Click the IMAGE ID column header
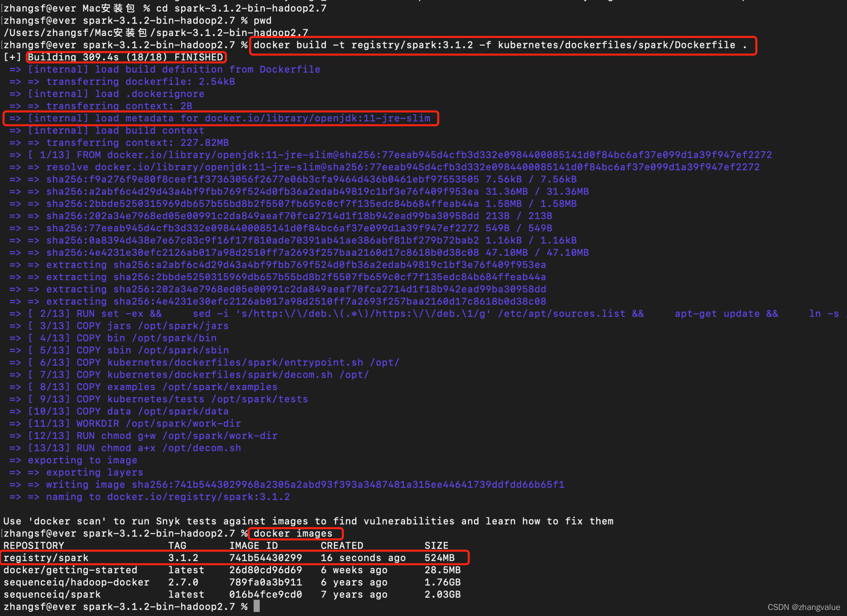Image resolution: width=847 pixels, height=616 pixels. [x=253, y=546]
